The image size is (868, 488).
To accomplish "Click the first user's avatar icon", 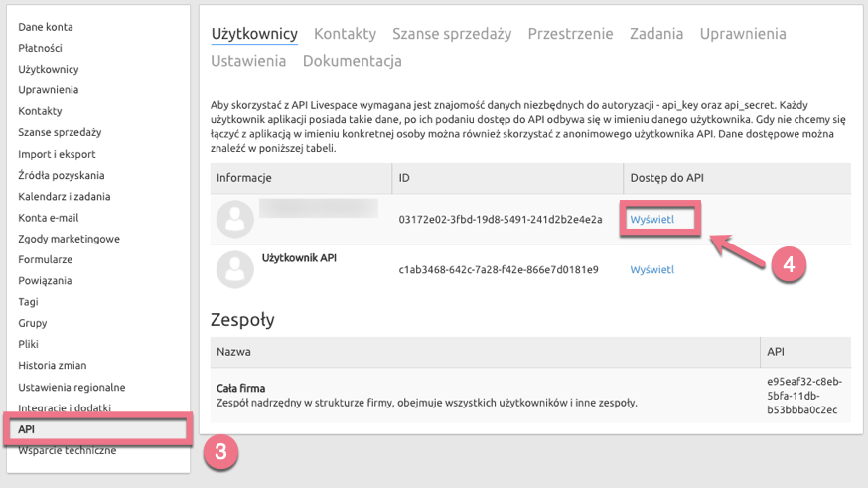I will 235,219.
